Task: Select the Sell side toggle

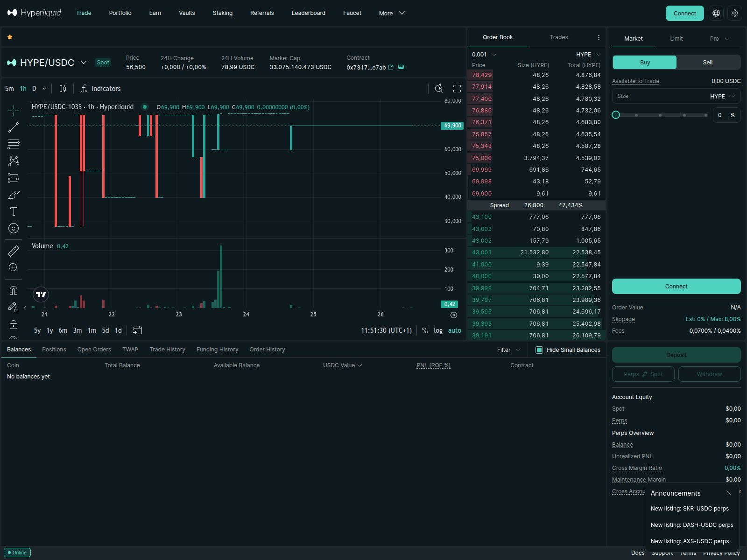Action: click(x=708, y=63)
